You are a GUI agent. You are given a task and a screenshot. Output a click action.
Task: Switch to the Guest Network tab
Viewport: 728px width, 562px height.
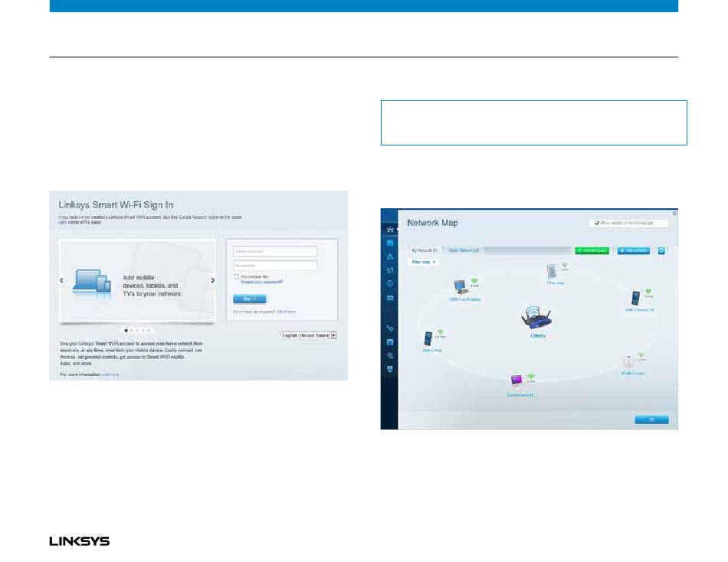(464, 250)
